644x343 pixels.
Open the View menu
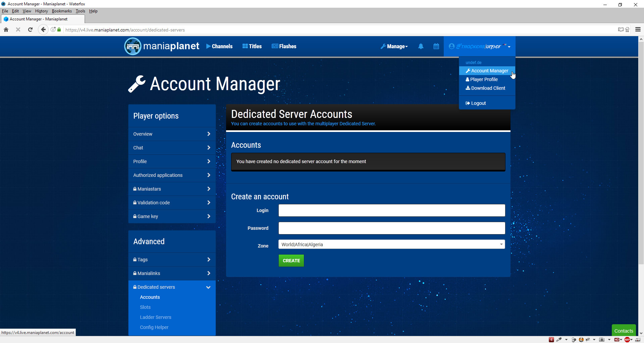[x=27, y=11]
